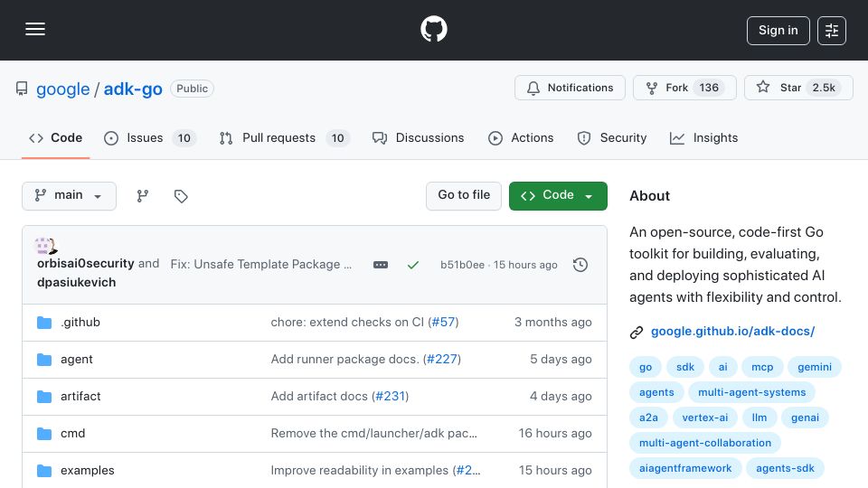The width and height of the screenshot is (868, 488).
Task: Expand the main branch dropdown
Action: pyautogui.click(x=70, y=196)
